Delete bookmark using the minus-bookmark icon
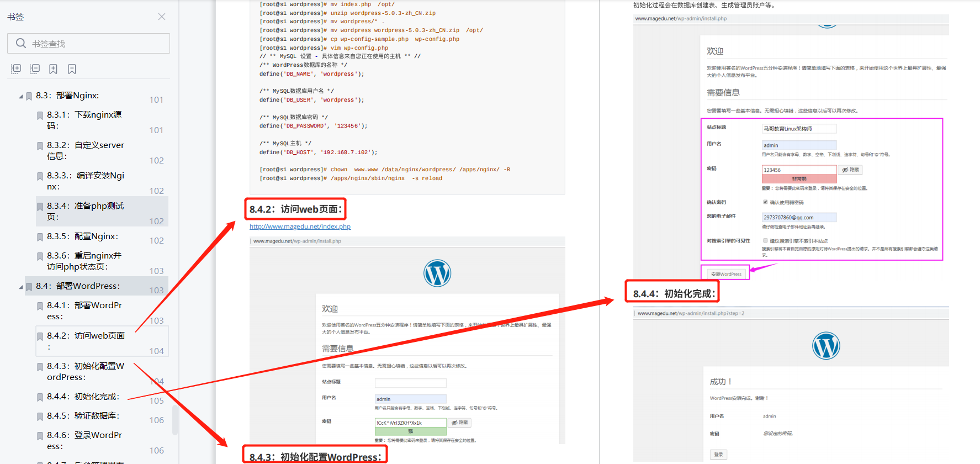This screenshot has height=464, width=980. 72,69
